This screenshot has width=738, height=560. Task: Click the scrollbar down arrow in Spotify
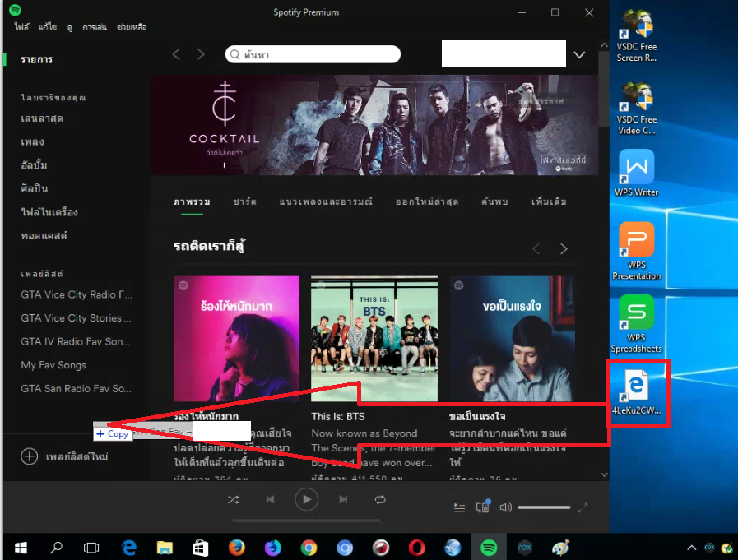tap(605, 474)
